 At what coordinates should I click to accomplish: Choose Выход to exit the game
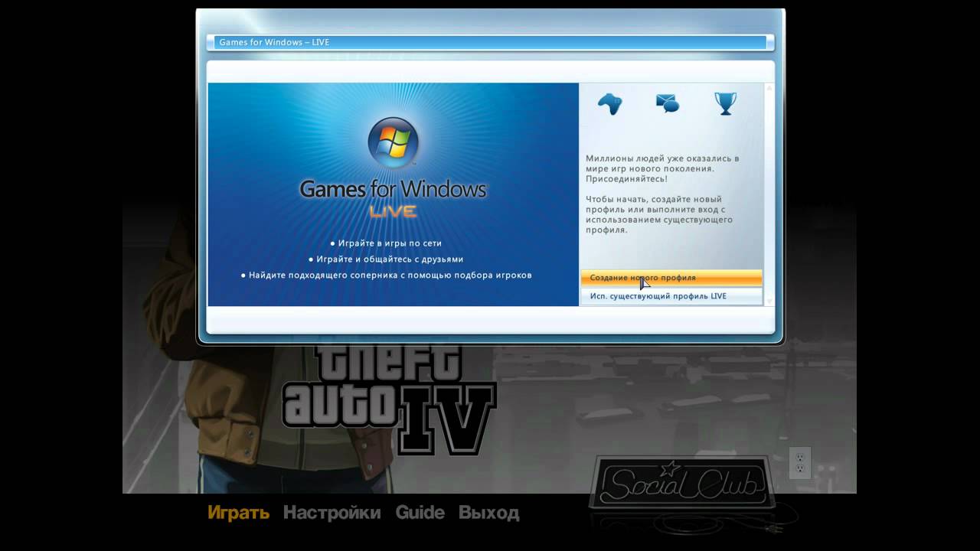[488, 513]
